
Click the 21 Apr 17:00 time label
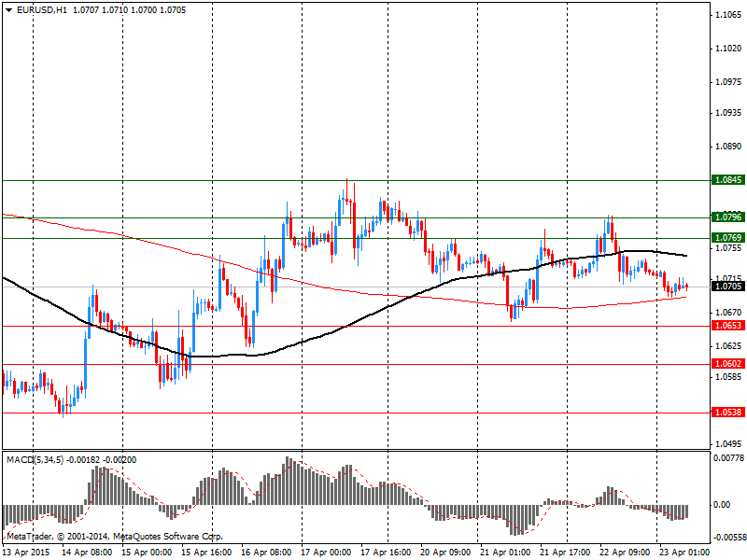coord(565,553)
